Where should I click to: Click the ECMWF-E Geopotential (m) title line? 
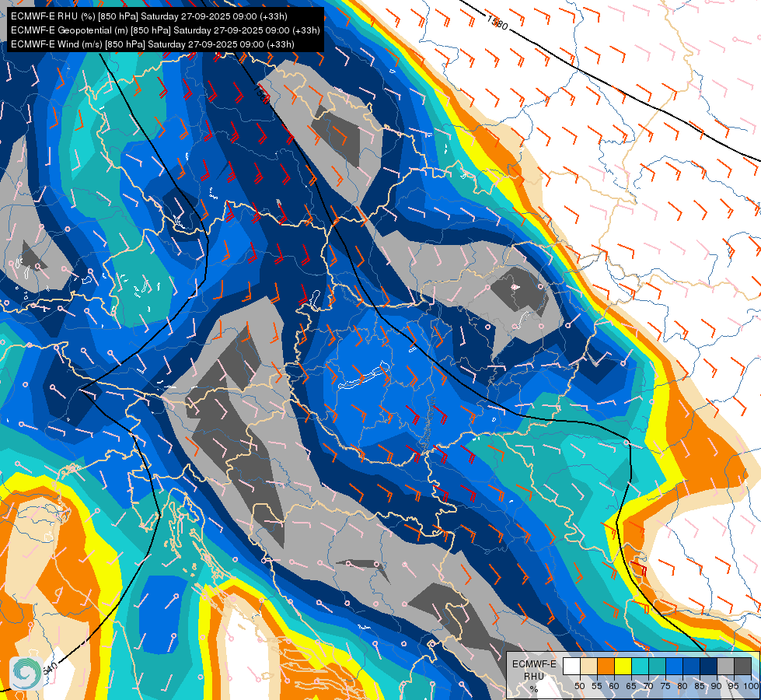pos(166,30)
